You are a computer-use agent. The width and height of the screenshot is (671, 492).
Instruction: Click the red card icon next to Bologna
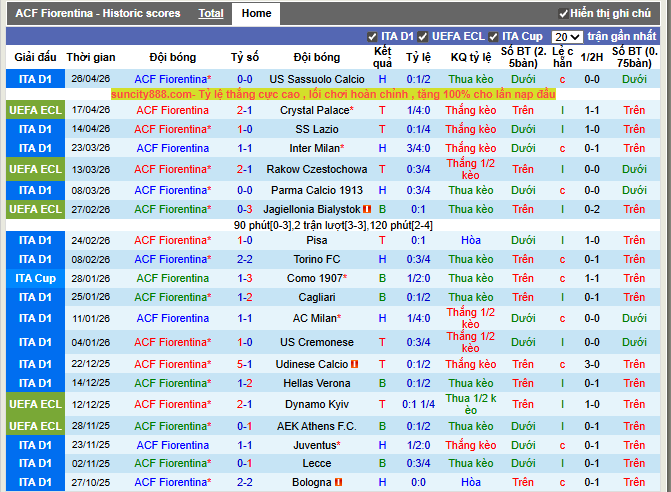[338, 482]
